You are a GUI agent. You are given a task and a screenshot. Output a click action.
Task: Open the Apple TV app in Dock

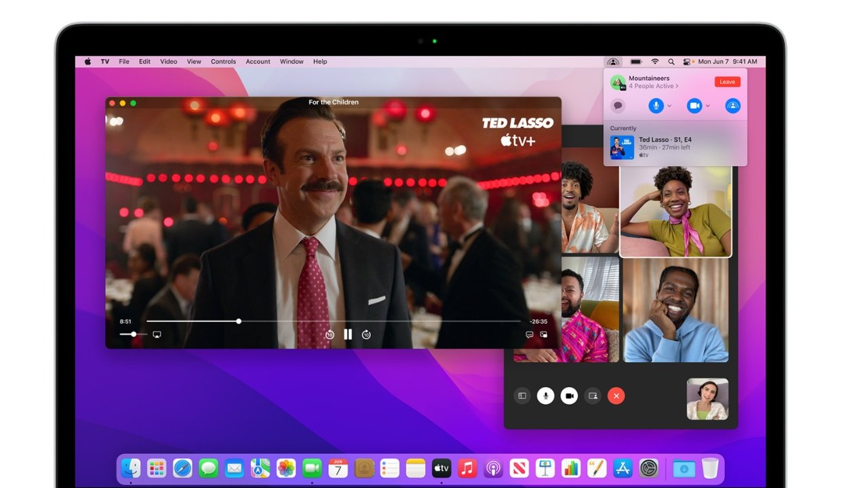(441, 468)
